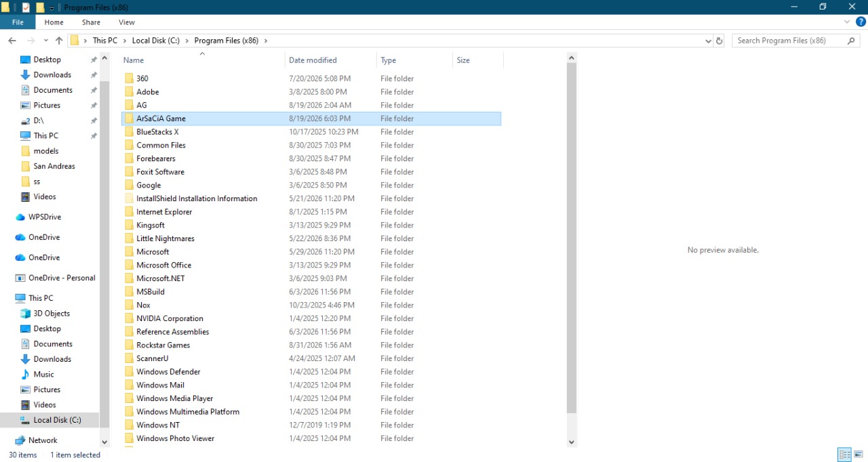
Task: Select the NVIDIA Corporation folder icon
Action: (129, 318)
